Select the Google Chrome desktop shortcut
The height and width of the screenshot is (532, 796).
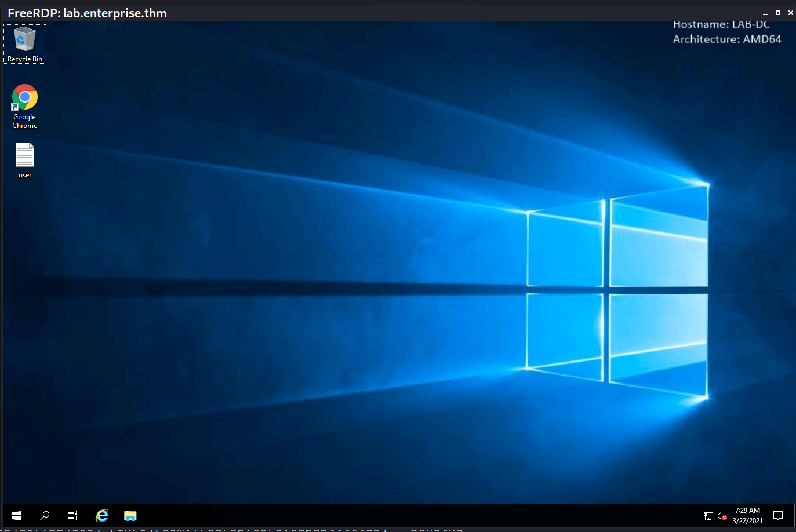25,107
